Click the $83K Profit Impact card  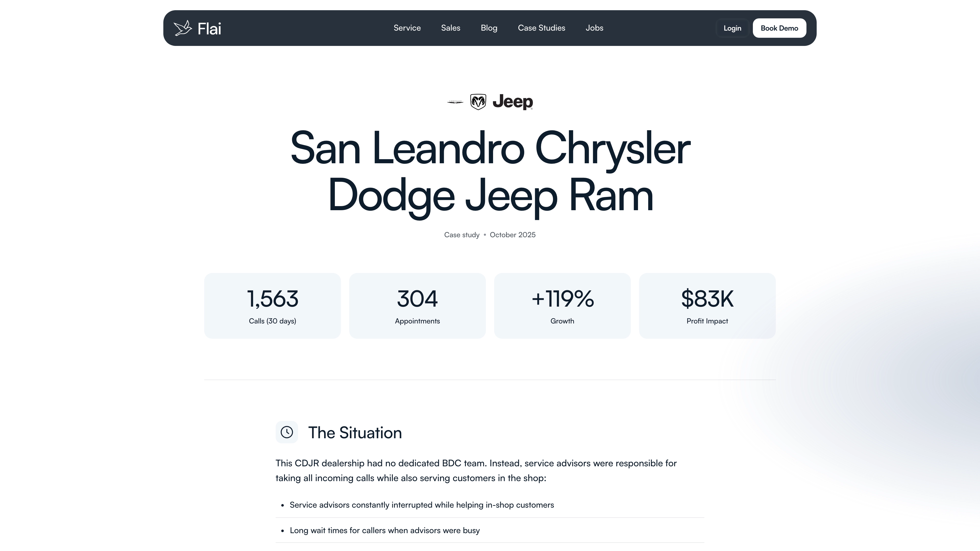click(x=707, y=305)
